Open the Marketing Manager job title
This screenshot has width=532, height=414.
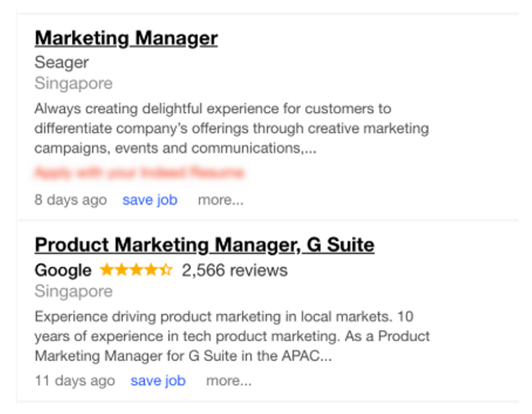pyautogui.click(x=126, y=38)
